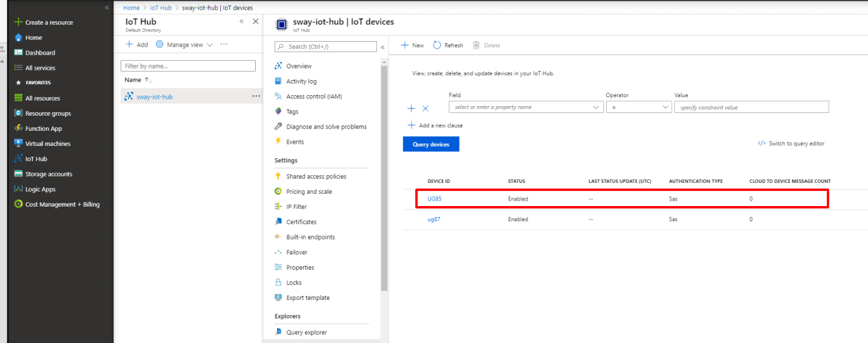Viewport: 868px width, 343px height.
Task: Switch to query editor
Action: pyautogui.click(x=791, y=144)
